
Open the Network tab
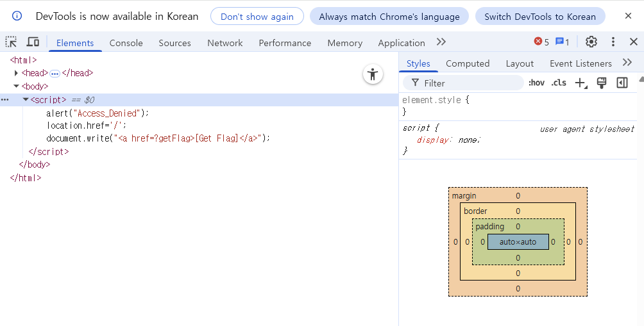(225, 43)
